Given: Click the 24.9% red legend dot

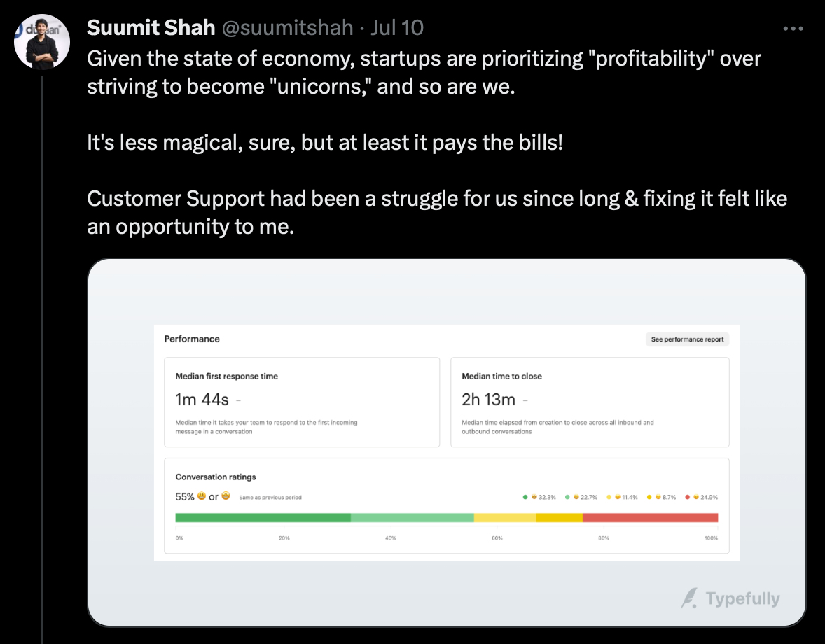Looking at the screenshot, I should click(687, 497).
